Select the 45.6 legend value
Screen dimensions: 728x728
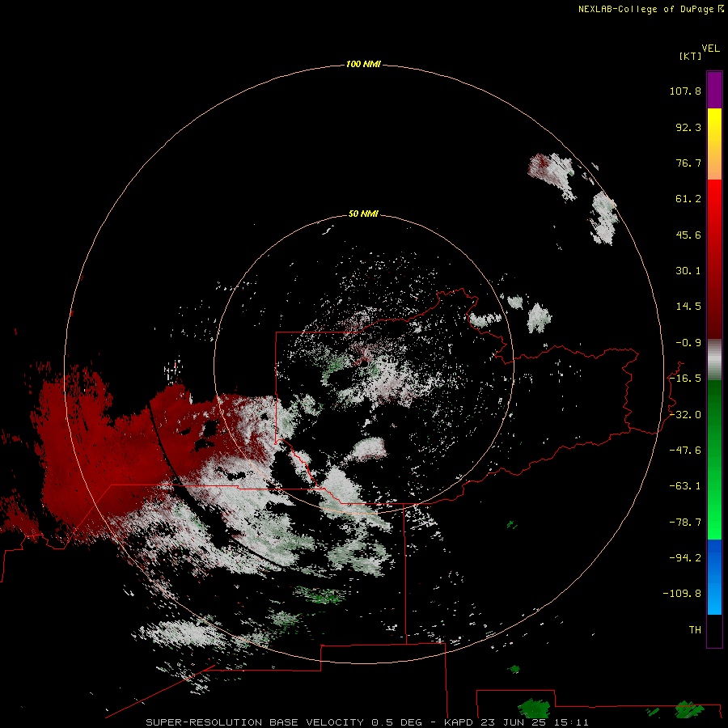688,235
